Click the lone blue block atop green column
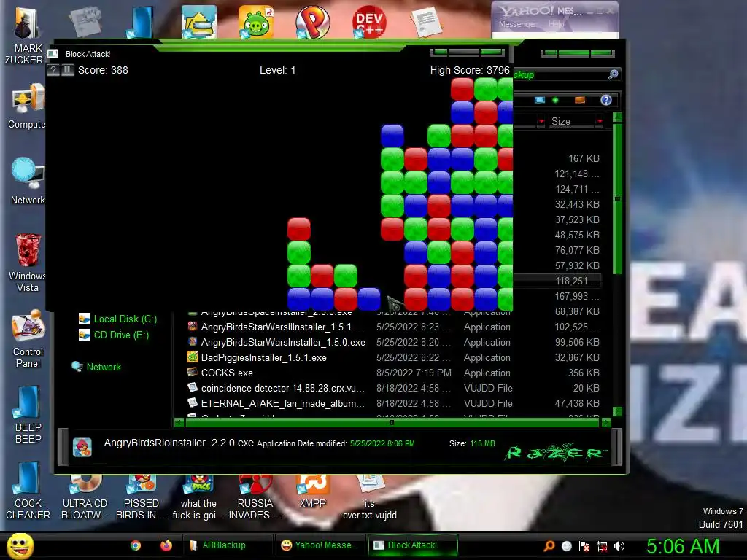This screenshot has height=560, width=747. pos(392,136)
